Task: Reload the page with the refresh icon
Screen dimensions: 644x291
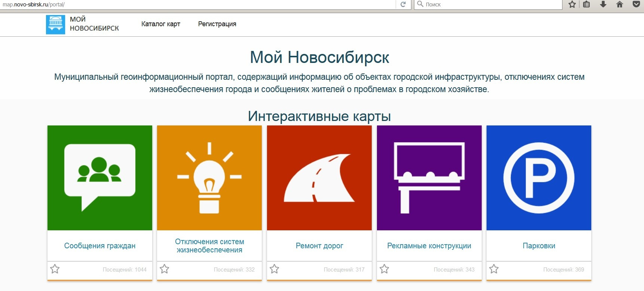Action: pos(403,4)
